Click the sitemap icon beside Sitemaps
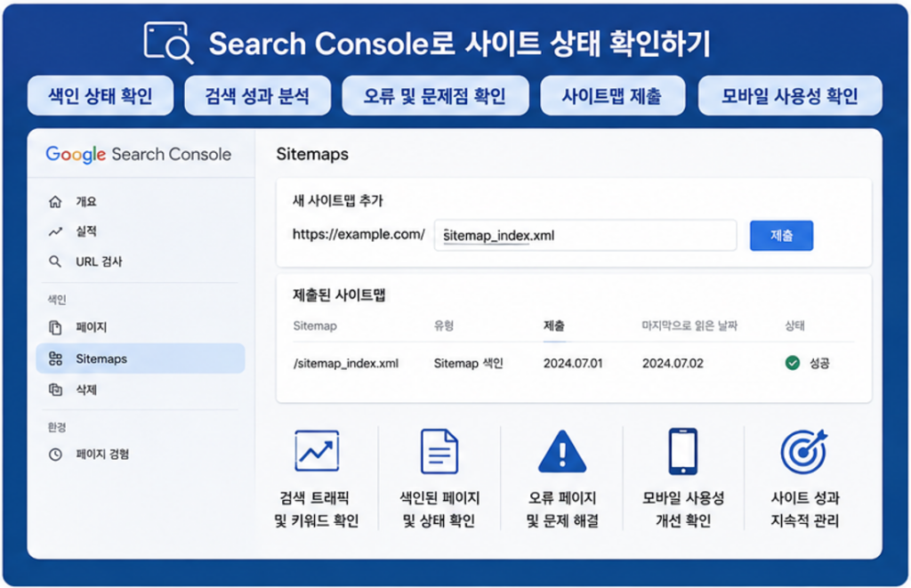Viewport: 911px width, 588px height. 55,358
